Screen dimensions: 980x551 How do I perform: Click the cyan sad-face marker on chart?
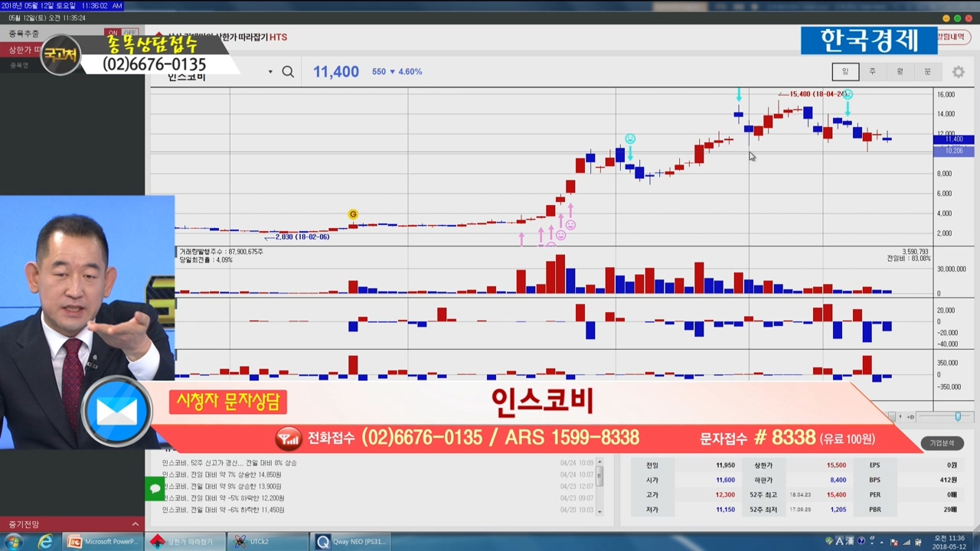(630, 139)
